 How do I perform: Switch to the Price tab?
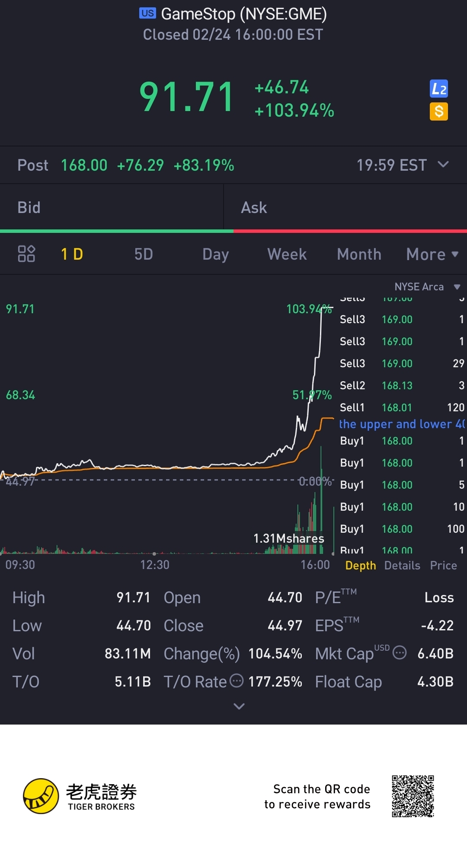(x=443, y=566)
